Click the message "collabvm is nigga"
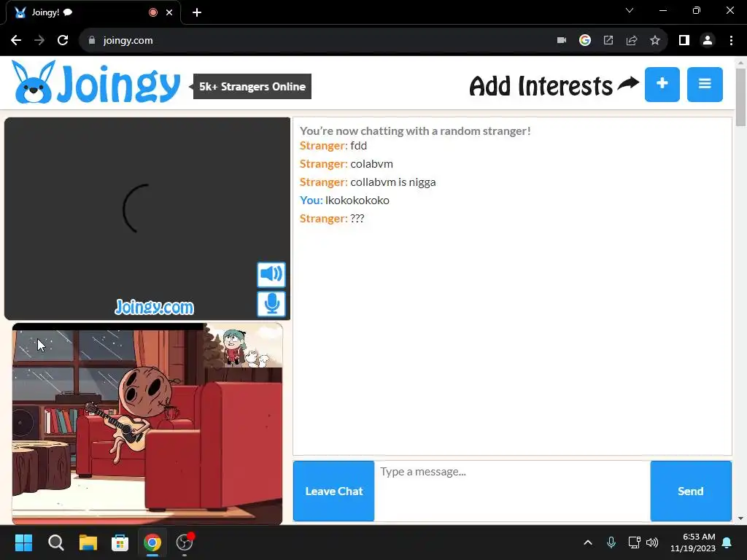 pos(393,182)
